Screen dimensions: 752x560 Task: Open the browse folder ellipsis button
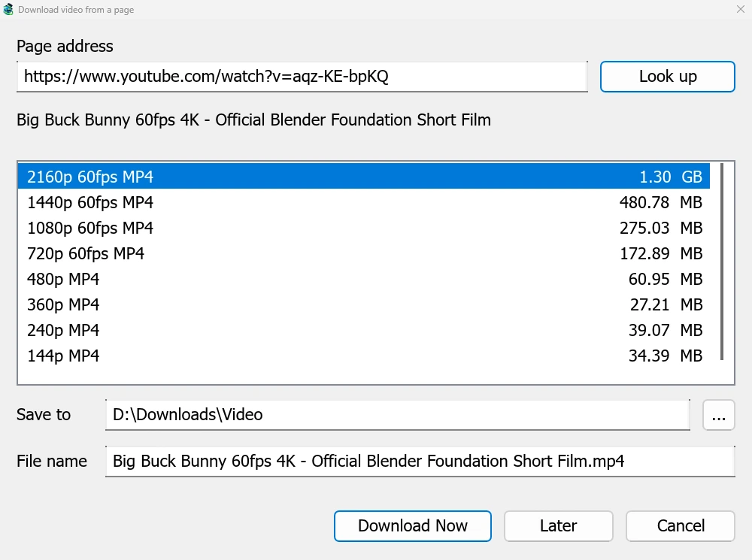(718, 415)
